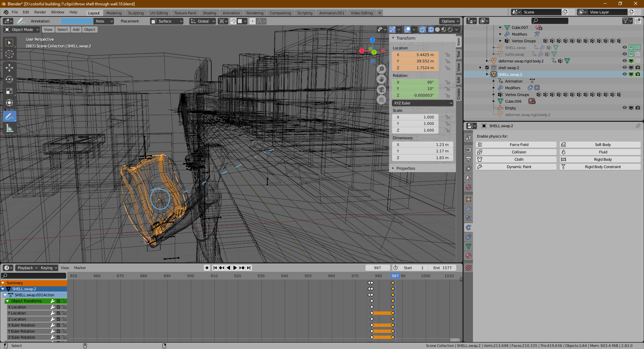Viewport: 644px width, 349px height.
Task: Open the Object Mode dropdown
Action: coord(22,30)
